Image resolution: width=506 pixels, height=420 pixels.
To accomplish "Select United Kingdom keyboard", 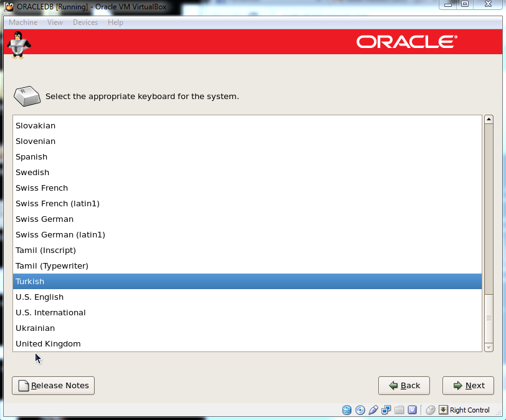I will 247,344.
